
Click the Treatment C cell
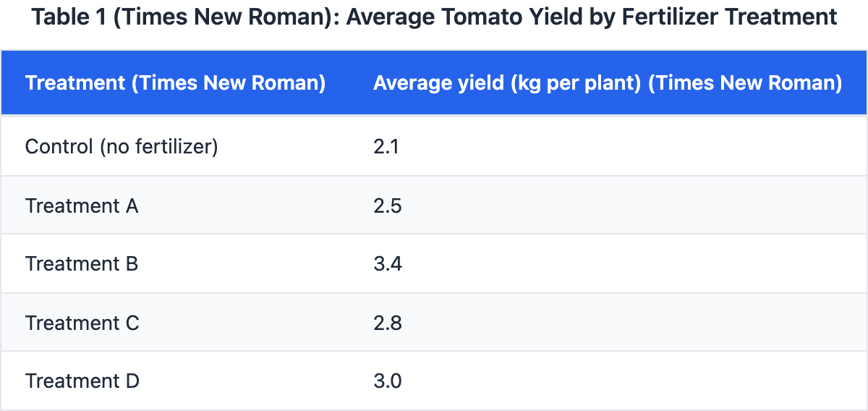pyautogui.click(x=82, y=323)
